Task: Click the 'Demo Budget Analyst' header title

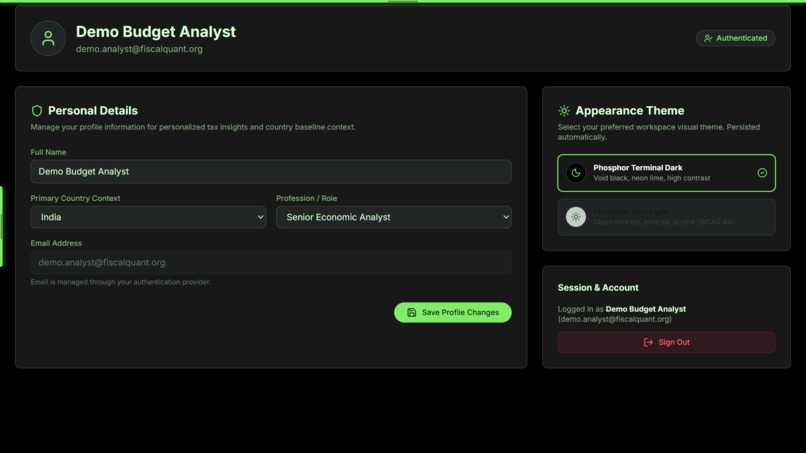Action: point(156,32)
